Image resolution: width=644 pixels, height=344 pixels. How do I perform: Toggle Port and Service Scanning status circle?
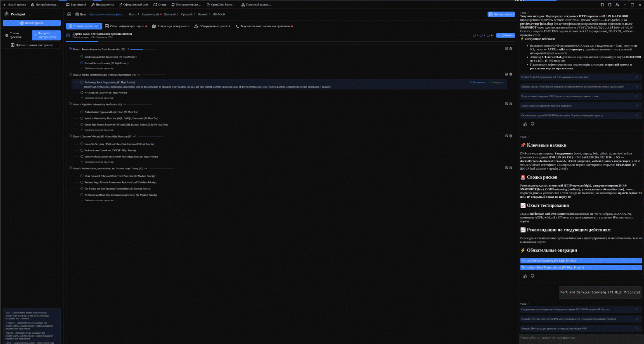pos(82,63)
